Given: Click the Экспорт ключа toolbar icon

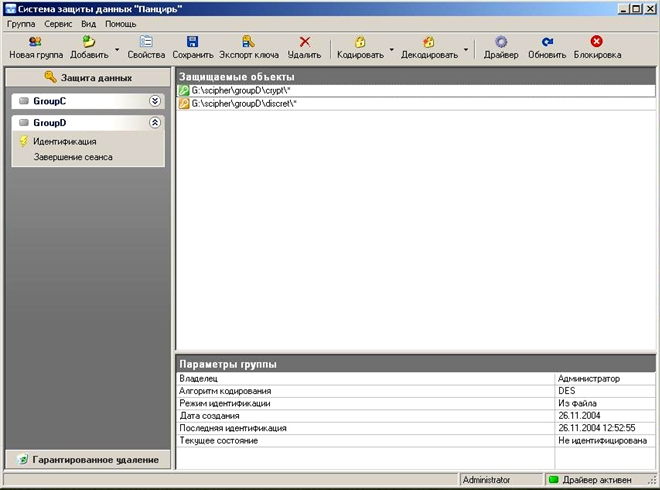Looking at the screenshot, I should tap(248, 42).
